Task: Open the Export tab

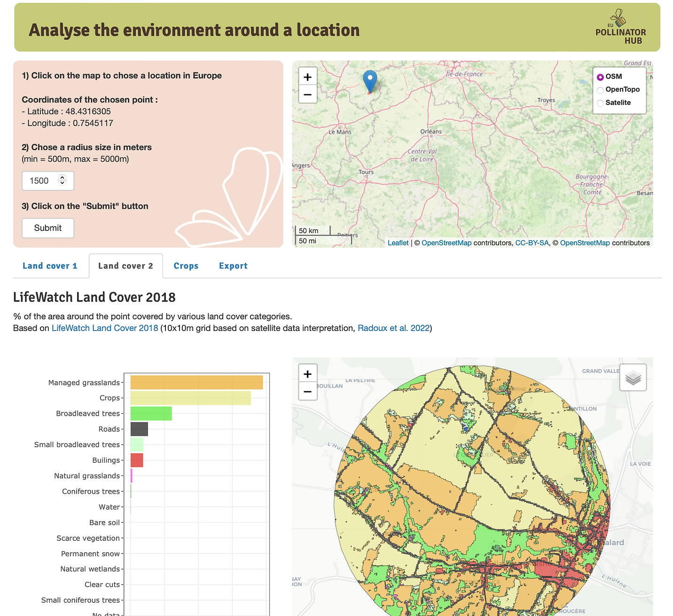Action: (233, 266)
